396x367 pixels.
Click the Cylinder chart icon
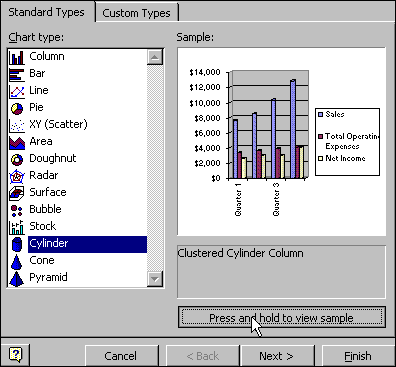(17, 244)
